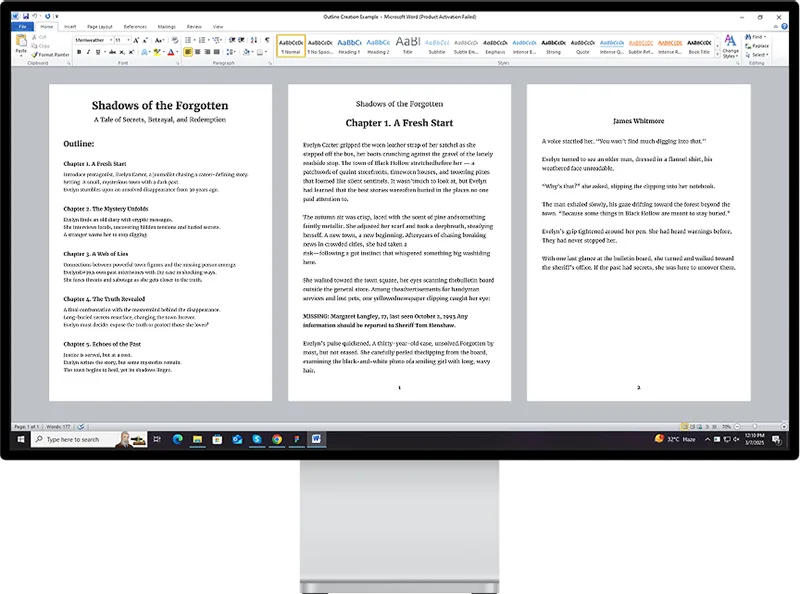Toggle align text left button

(x=188, y=52)
